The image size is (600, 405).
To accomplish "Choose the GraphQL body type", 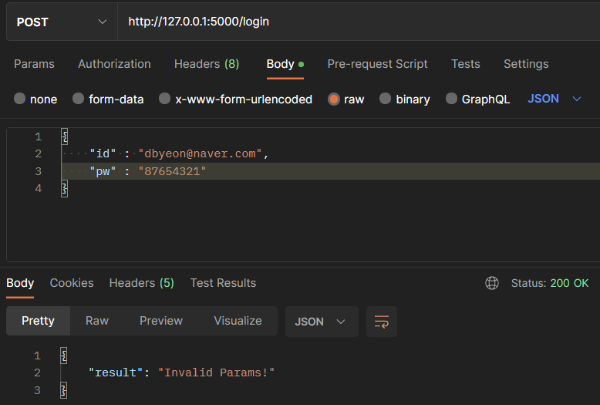I will coord(452,99).
